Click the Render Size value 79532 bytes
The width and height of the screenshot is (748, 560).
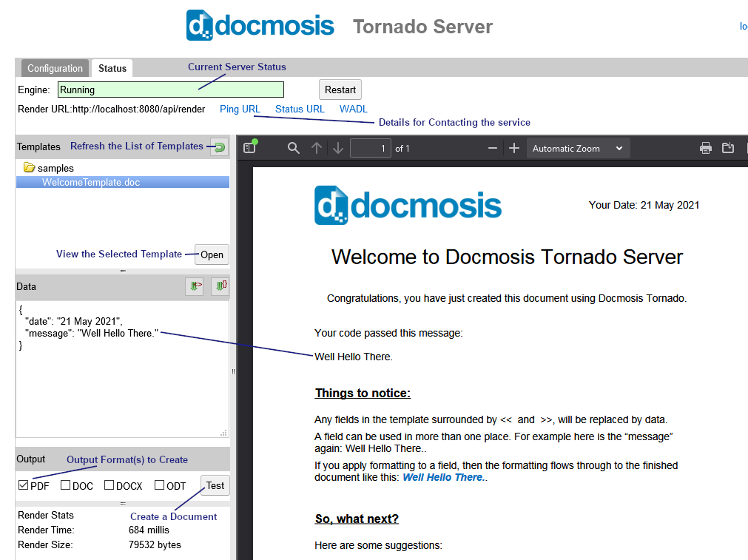(x=155, y=544)
